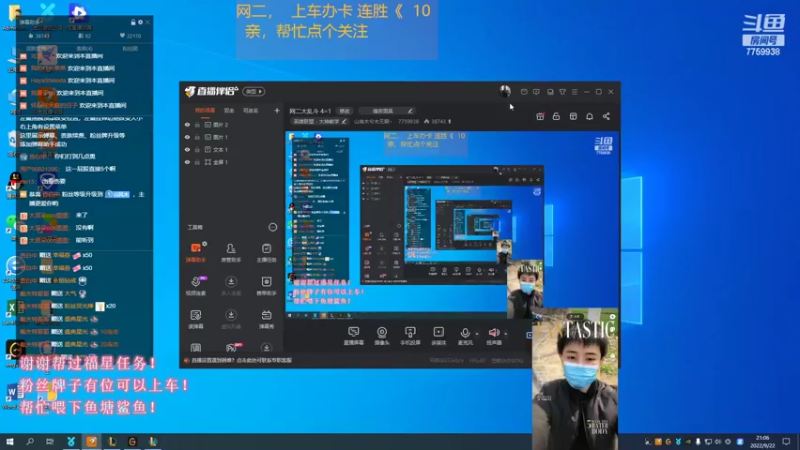The image size is (800, 450).
Task: Open the store icon in header
Action: tap(573, 116)
